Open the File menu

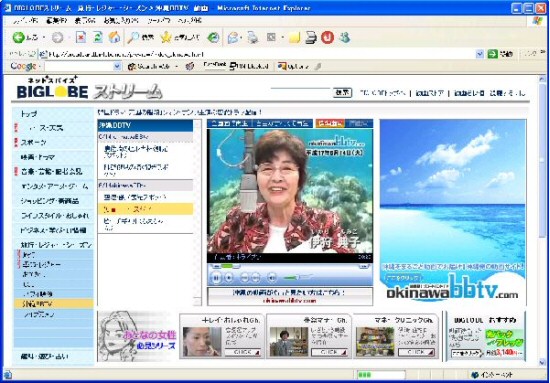(25, 21)
